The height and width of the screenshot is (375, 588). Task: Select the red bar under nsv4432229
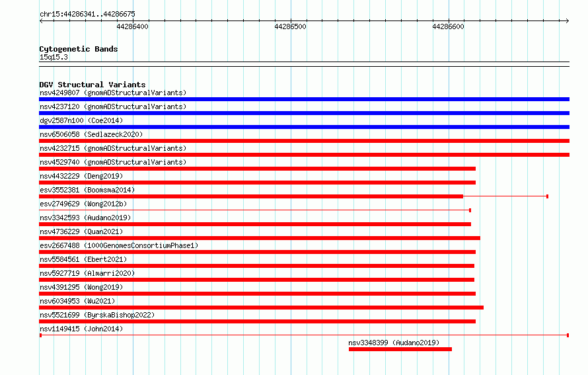coord(257,183)
